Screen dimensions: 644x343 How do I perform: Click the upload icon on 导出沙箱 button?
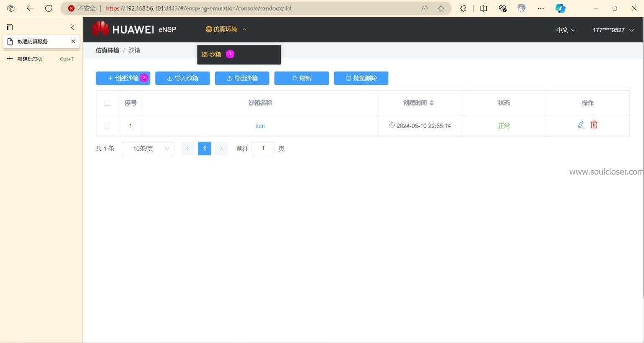229,78
